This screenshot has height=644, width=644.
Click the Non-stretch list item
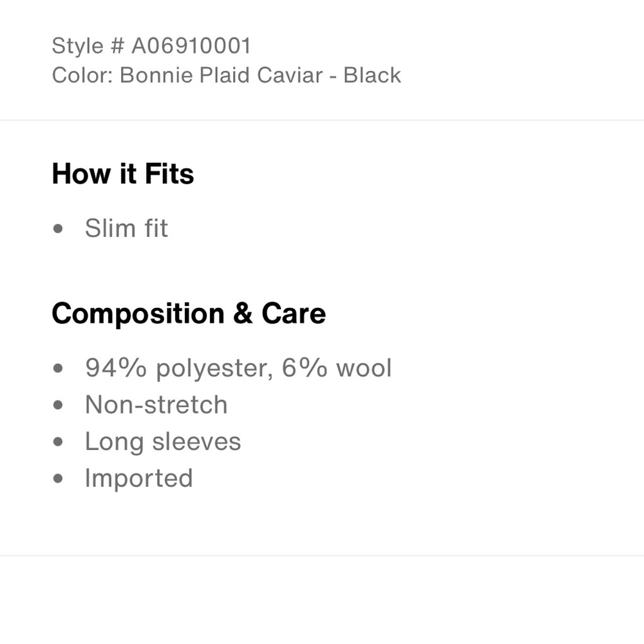pos(156,404)
